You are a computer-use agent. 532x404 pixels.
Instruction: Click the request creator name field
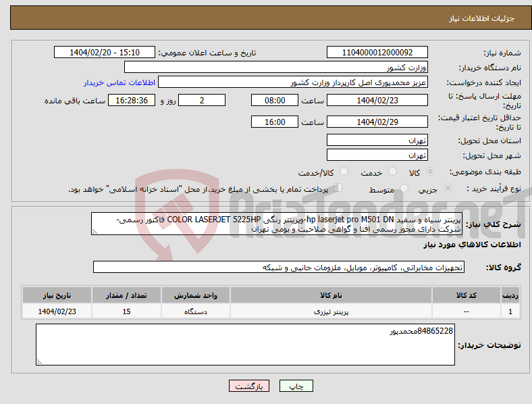click(293, 82)
